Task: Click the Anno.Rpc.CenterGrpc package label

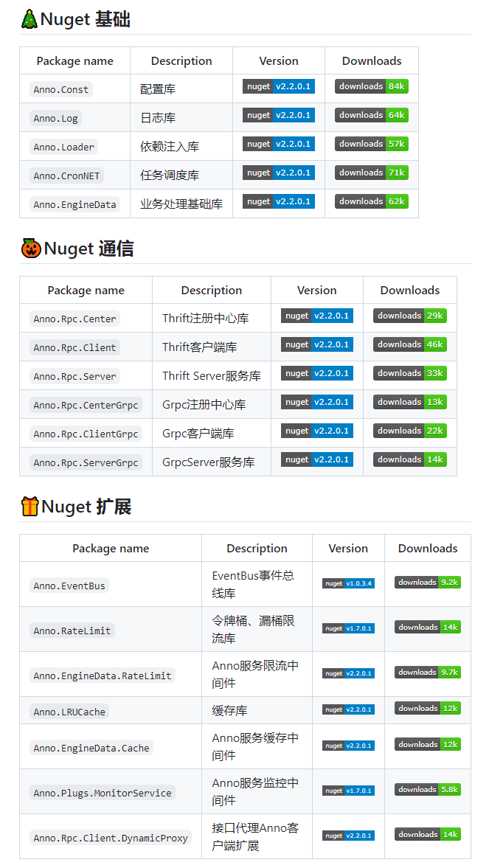Action: [86, 405]
